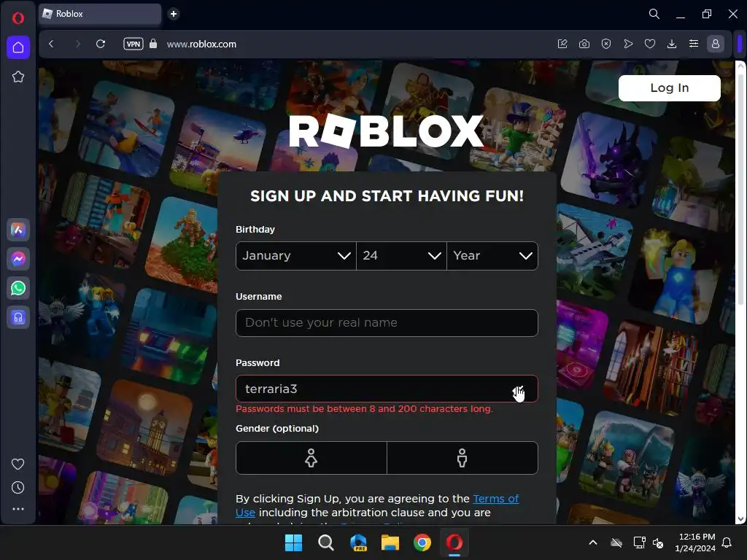
Task: Toggle the VPN badge in address bar
Action: point(133,44)
